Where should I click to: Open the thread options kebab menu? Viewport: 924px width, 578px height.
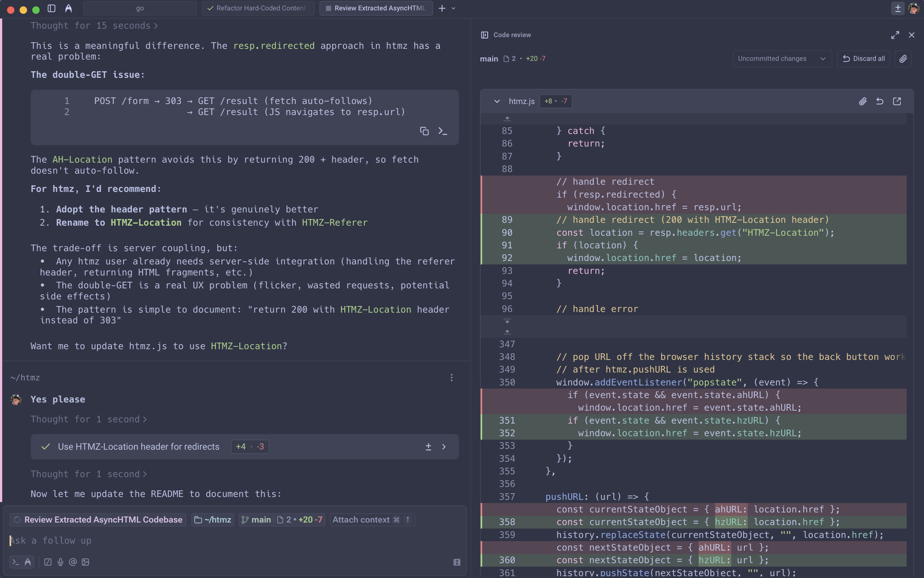tap(452, 378)
